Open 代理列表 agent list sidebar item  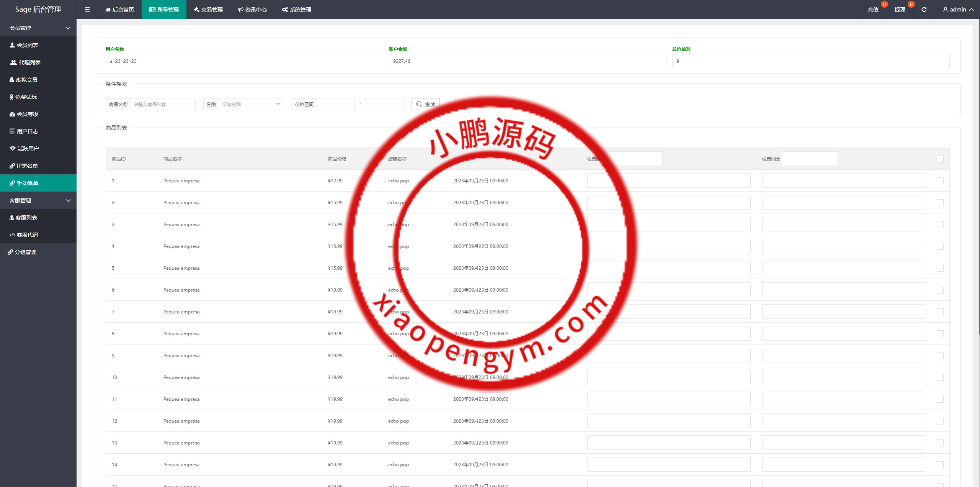tap(29, 62)
